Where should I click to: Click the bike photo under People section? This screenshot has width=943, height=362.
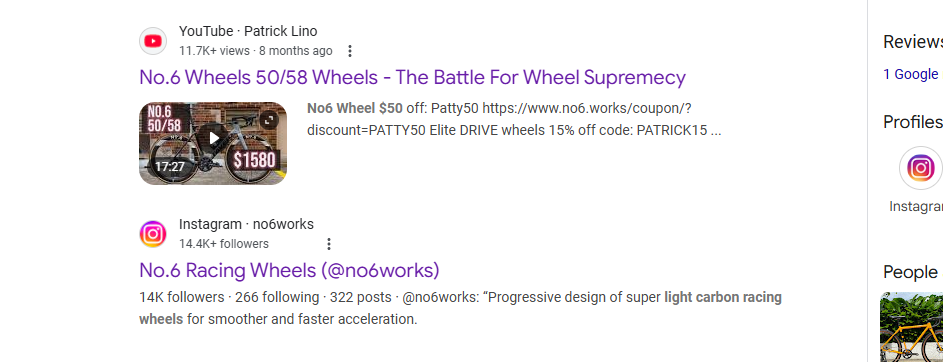click(911, 327)
